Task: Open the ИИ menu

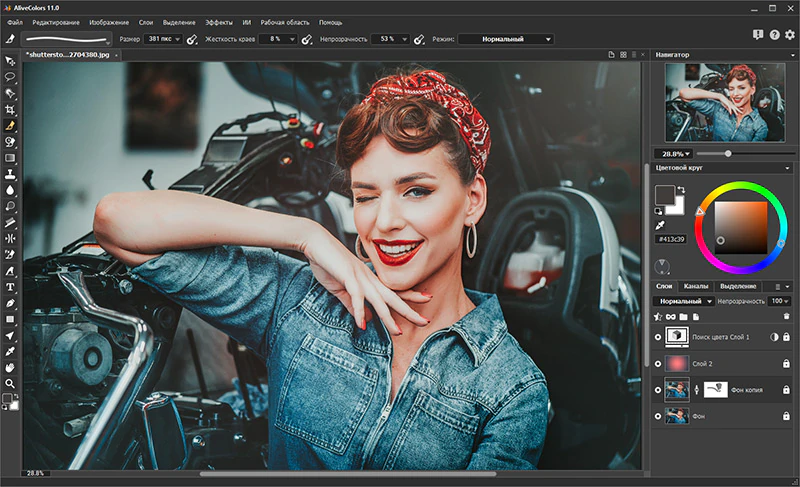Action: 246,22
